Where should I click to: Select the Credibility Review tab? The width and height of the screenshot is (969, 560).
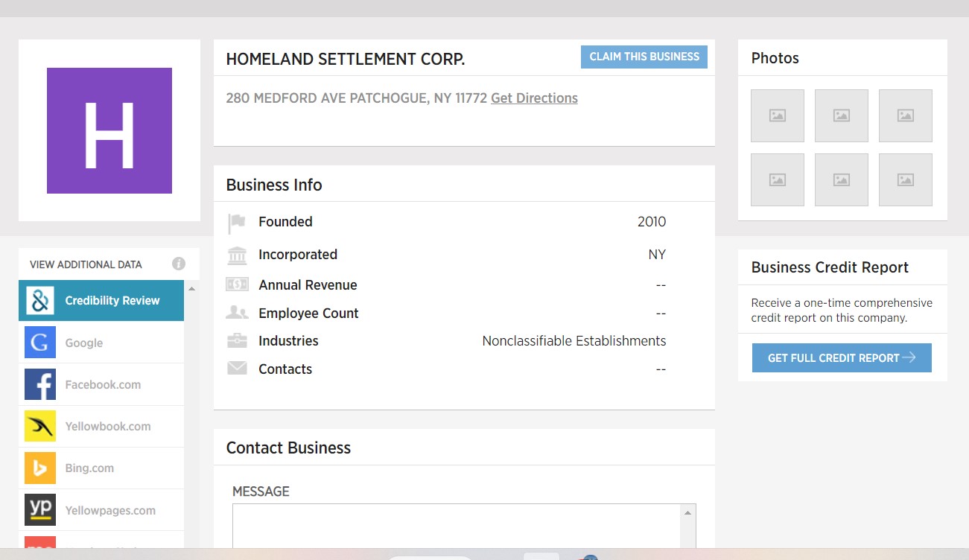point(101,301)
